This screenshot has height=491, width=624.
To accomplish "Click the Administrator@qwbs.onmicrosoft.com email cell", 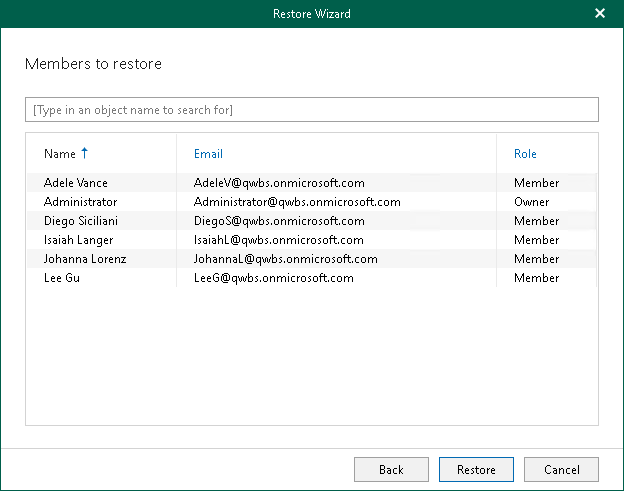I will [x=297, y=202].
